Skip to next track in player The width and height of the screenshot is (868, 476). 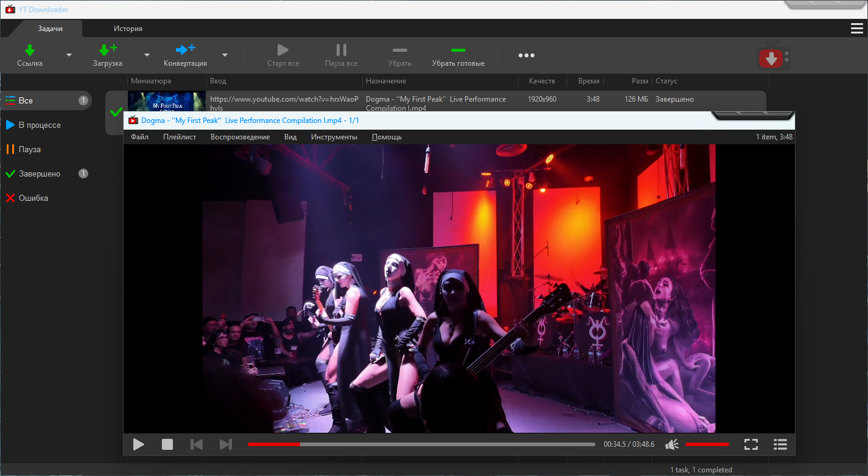click(225, 444)
